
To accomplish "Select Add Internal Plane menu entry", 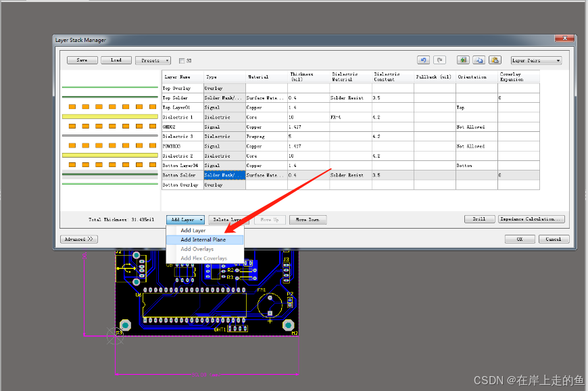I will click(205, 239).
